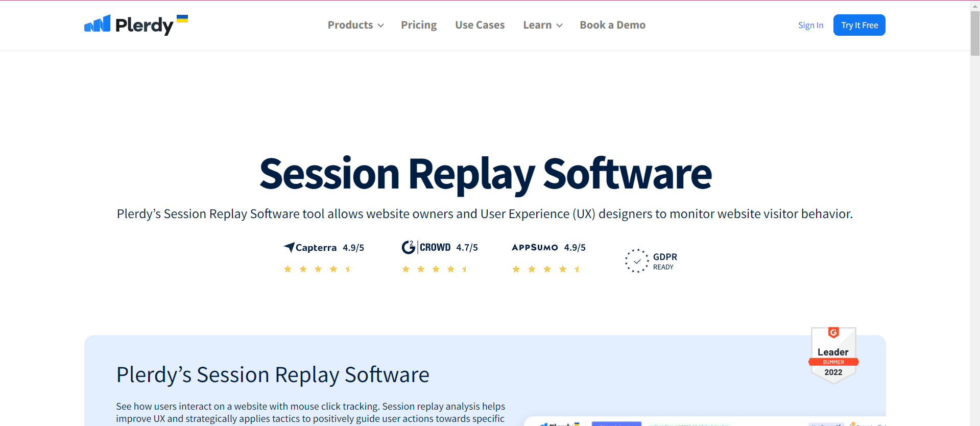The height and width of the screenshot is (426, 980).
Task: Click the G2 Crowd logo icon
Action: pyautogui.click(x=409, y=247)
